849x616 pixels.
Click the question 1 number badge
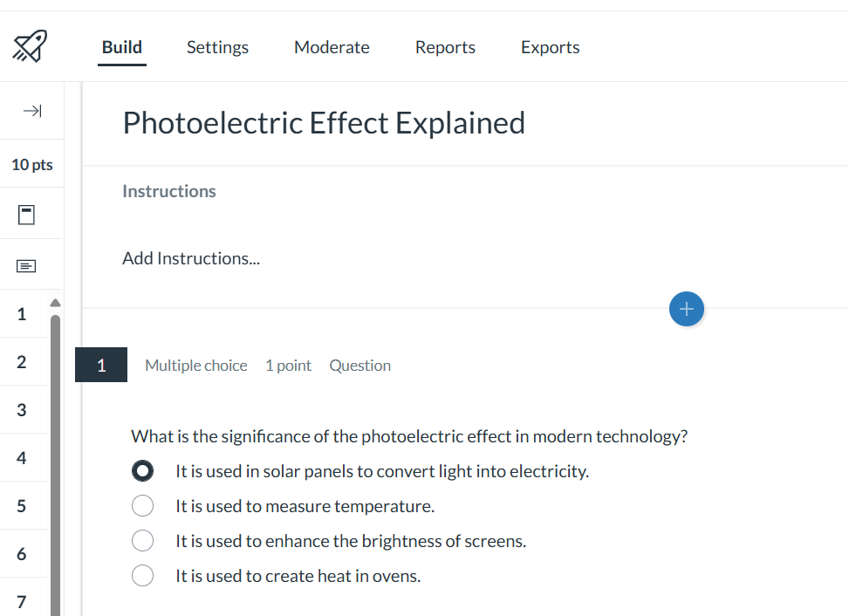click(101, 366)
